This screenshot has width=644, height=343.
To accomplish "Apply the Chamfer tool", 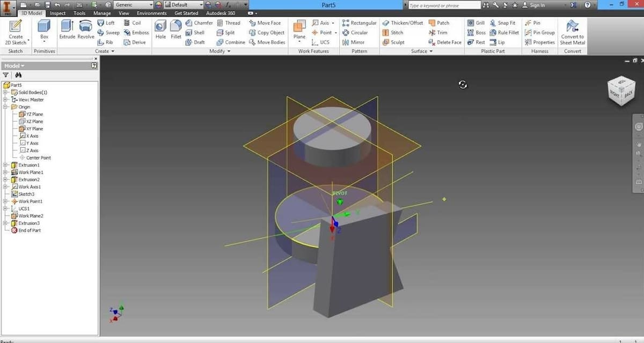I will [199, 23].
